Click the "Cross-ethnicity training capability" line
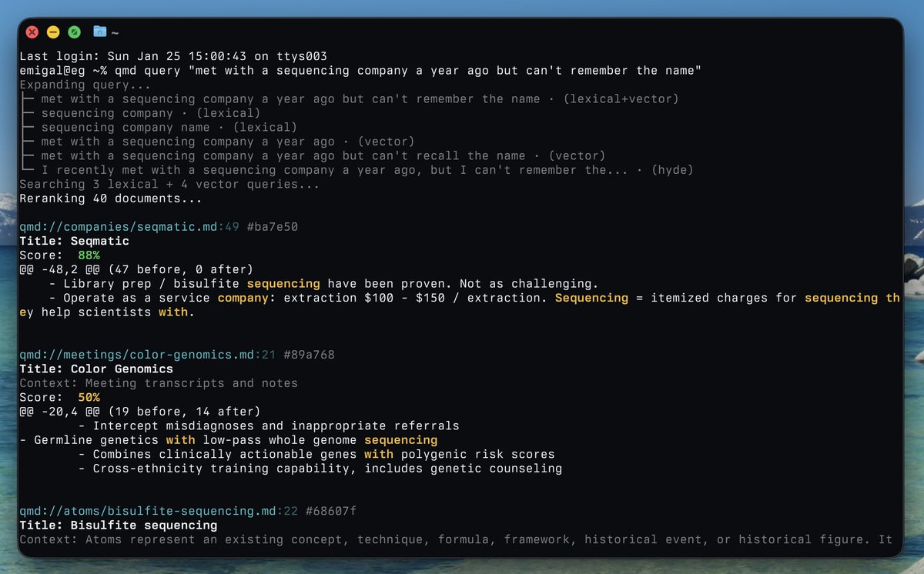This screenshot has width=924, height=574. click(x=320, y=469)
